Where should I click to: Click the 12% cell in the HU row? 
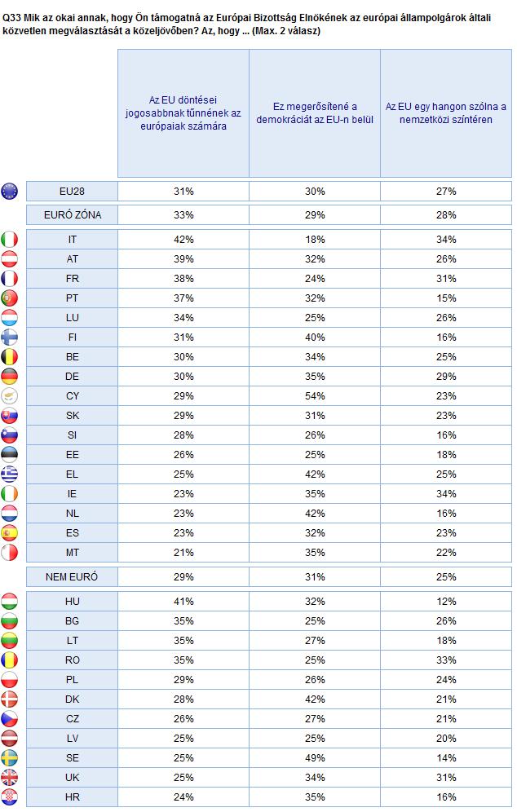tap(446, 602)
